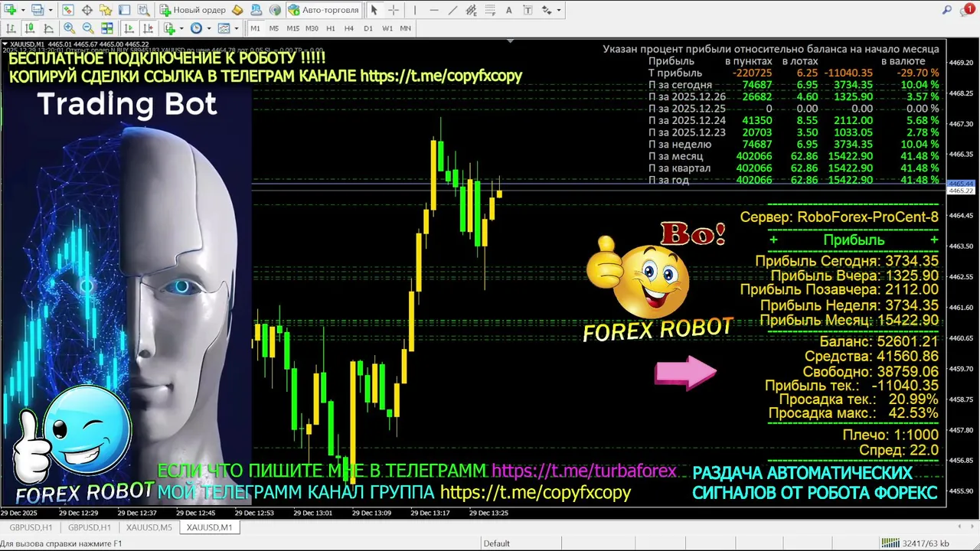Zoom out of the chart
The width and height of the screenshot is (980, 551).
pyautogui.click(x=88, y=28)
